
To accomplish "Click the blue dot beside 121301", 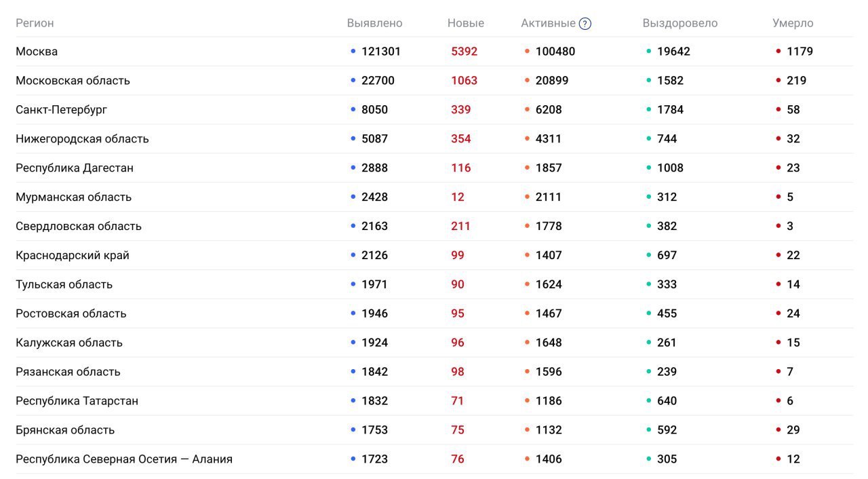I will pyautogui.click(x=353, y=51).
